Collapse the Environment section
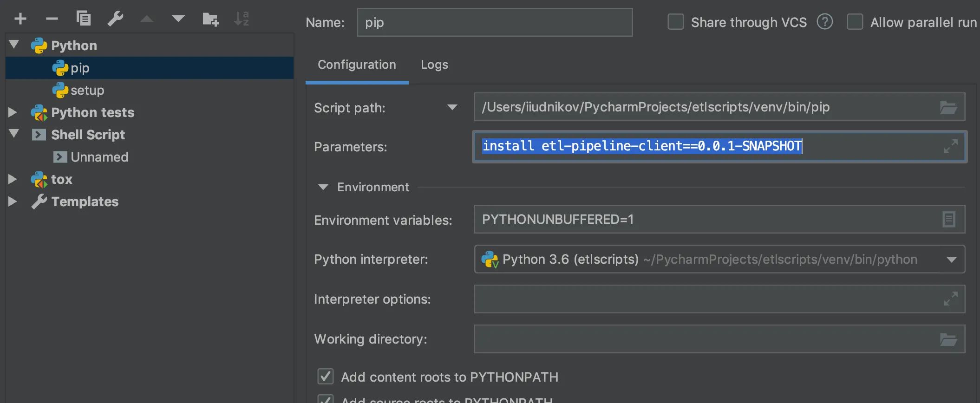This screenshot has height=403, width=980. coord(323,187)
